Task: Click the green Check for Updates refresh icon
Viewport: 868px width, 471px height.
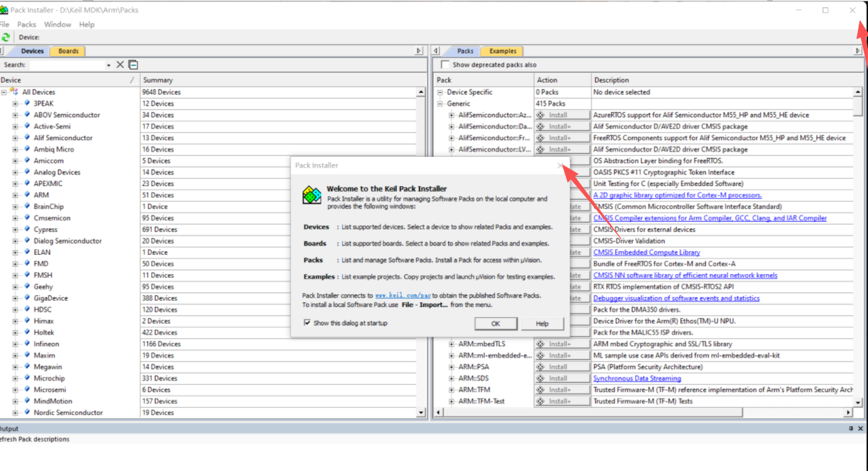Action: tap(6, 37)
